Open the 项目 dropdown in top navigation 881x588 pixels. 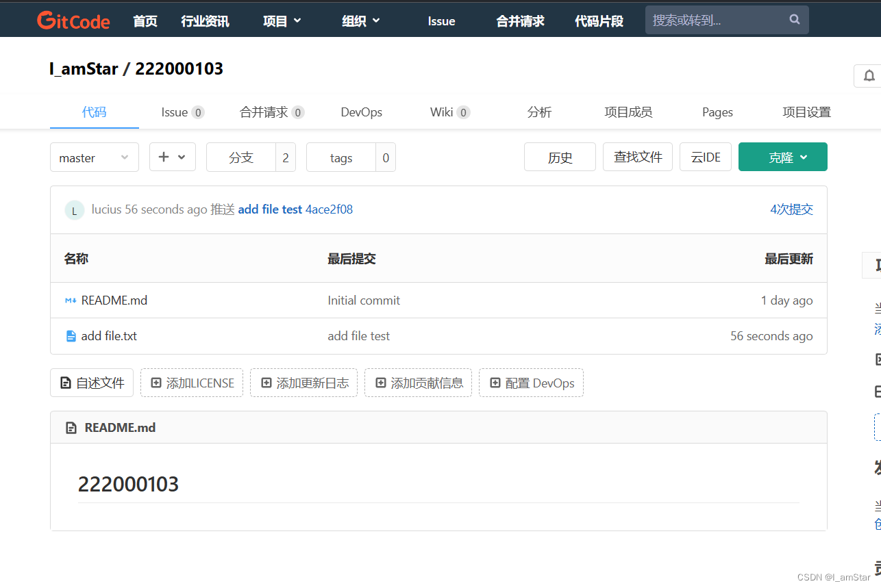282,21
